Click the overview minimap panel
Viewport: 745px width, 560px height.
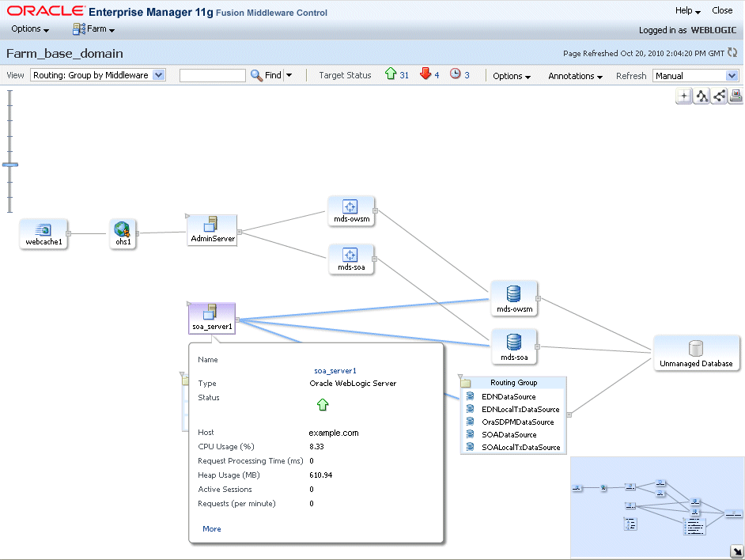click(657, 507)
